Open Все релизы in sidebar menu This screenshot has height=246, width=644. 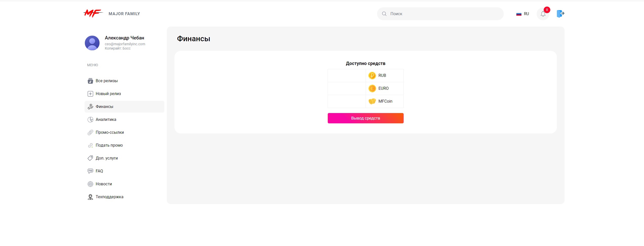[x=107, y=81]
